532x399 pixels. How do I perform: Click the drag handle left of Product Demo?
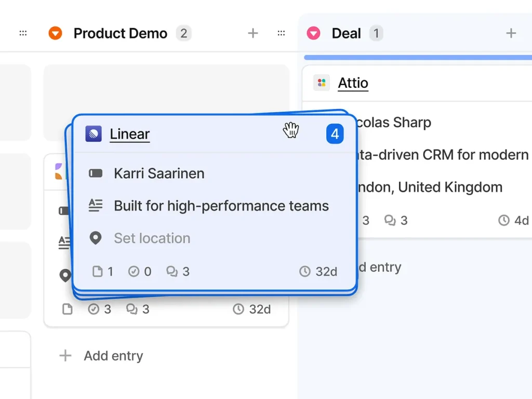(23, 33)
